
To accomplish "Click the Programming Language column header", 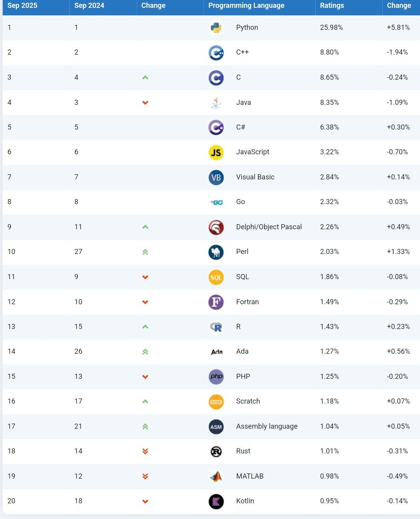I will coord(246,5).
